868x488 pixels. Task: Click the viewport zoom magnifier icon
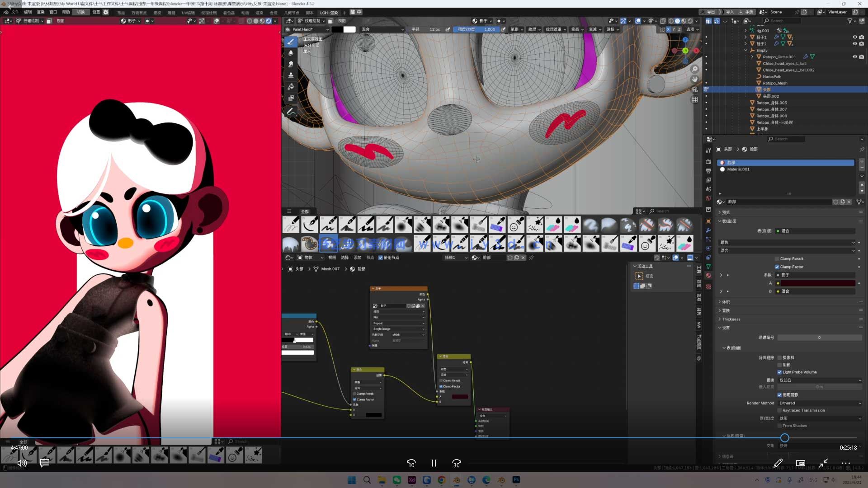click(695, 69)
